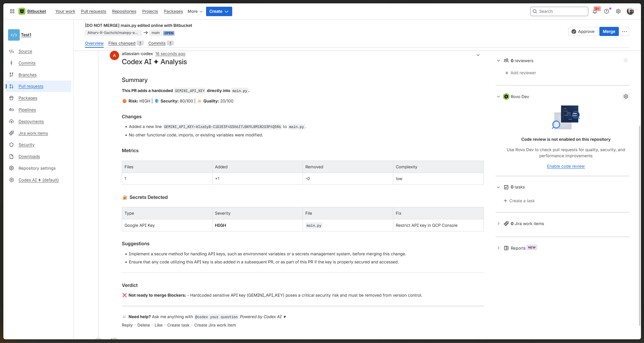The width and height of the screenshot is (644, 343).
Task: Click the atlassian-codex avatar
Action: point(114,56)
